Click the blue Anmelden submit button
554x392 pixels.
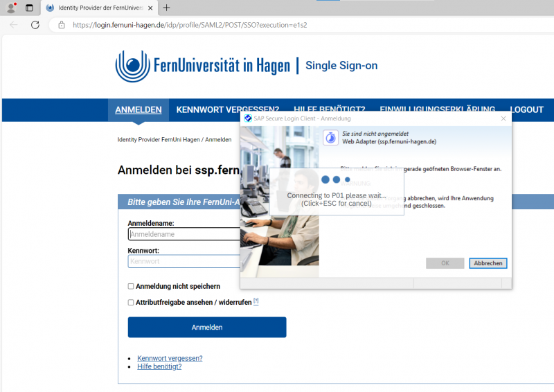(x=207, y=328)
